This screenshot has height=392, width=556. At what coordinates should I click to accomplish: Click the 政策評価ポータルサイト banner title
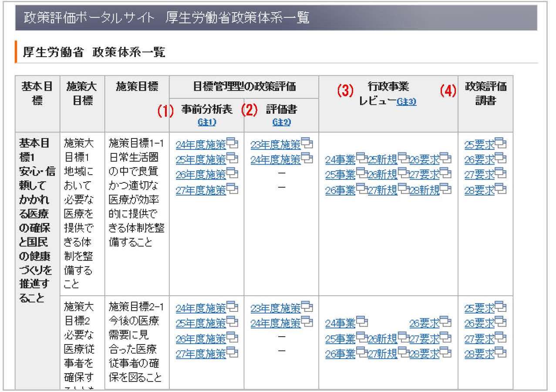(x=167, y=18)
